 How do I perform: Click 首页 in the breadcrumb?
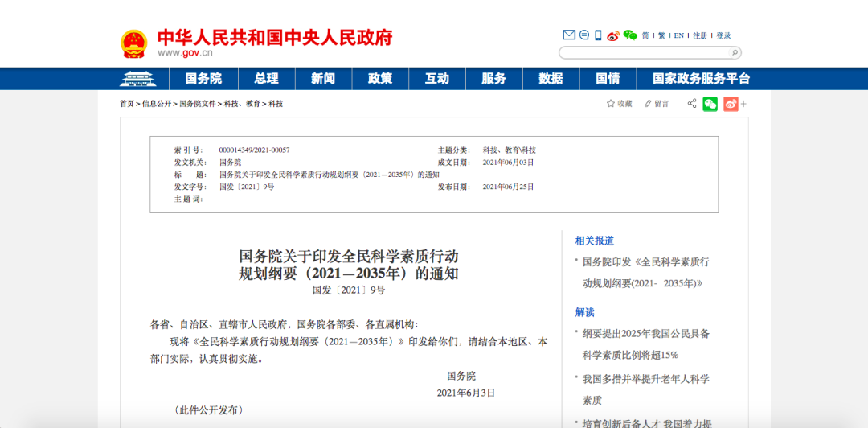(x=127, y=104)
